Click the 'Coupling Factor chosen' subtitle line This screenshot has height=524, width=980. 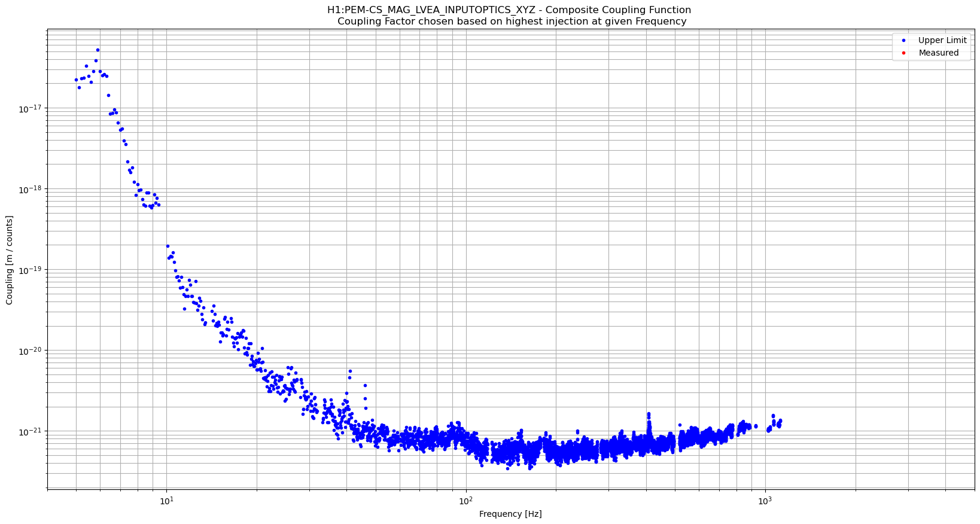click(512, 22)
